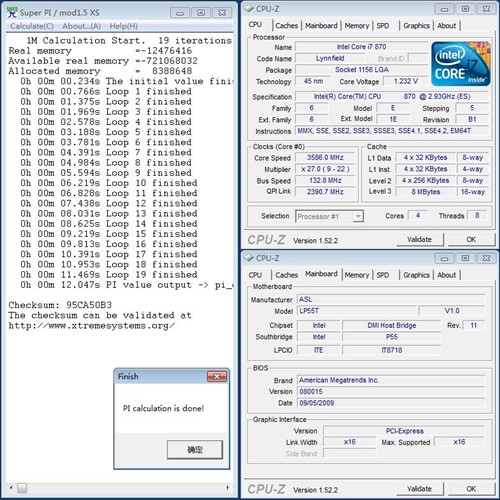Viewport: 500px width, 500px height.
Task: Click the Level 3 cache value 8 MBytes
Action: click(x=425, y=192)
